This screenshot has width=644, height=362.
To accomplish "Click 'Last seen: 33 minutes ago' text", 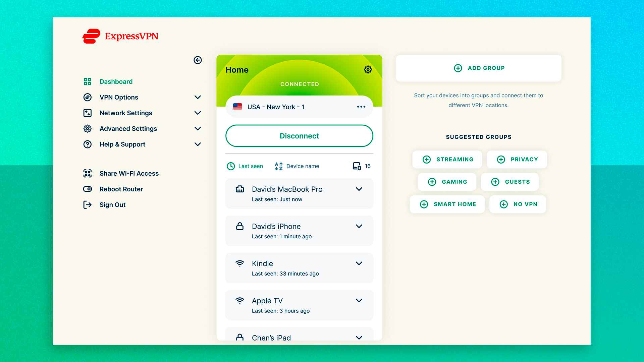I will pos(285,274).
